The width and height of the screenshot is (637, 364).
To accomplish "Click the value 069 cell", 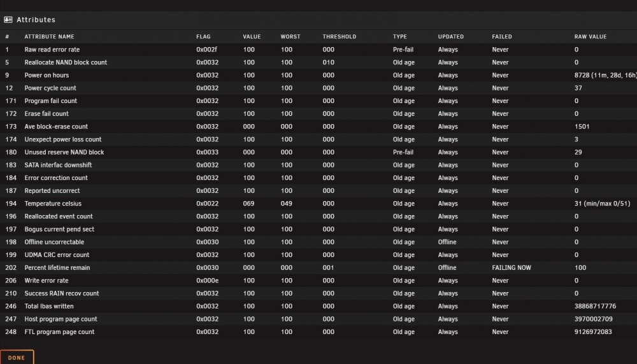I will (248, 204).
